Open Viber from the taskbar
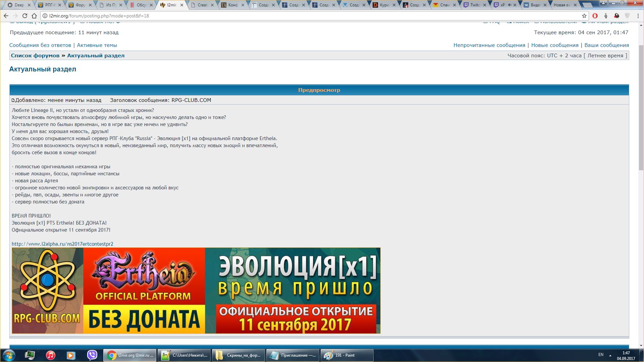 coord(92,355)
